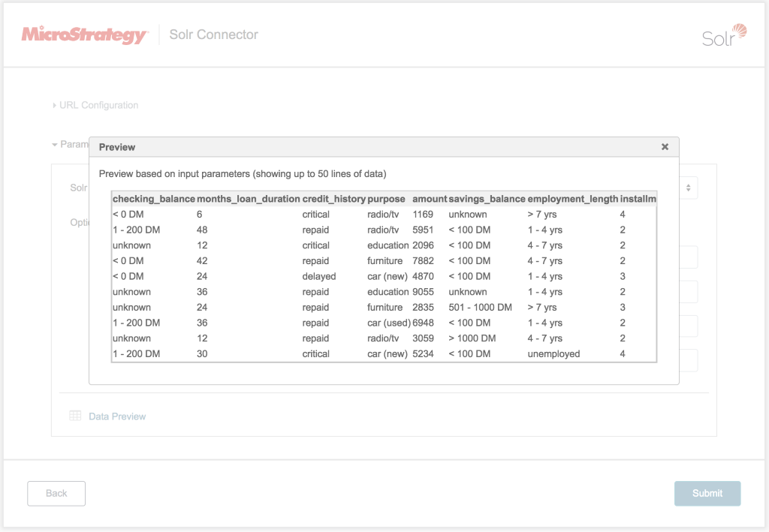Click the MicroStrategy logo
The image size is (769, 532).
coord(85,35)
